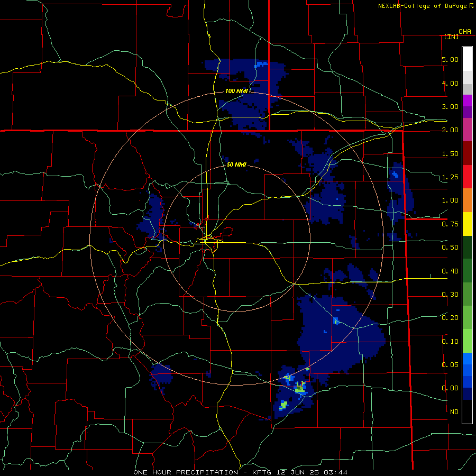Click the [IN] units label

(x=451, y=36)
